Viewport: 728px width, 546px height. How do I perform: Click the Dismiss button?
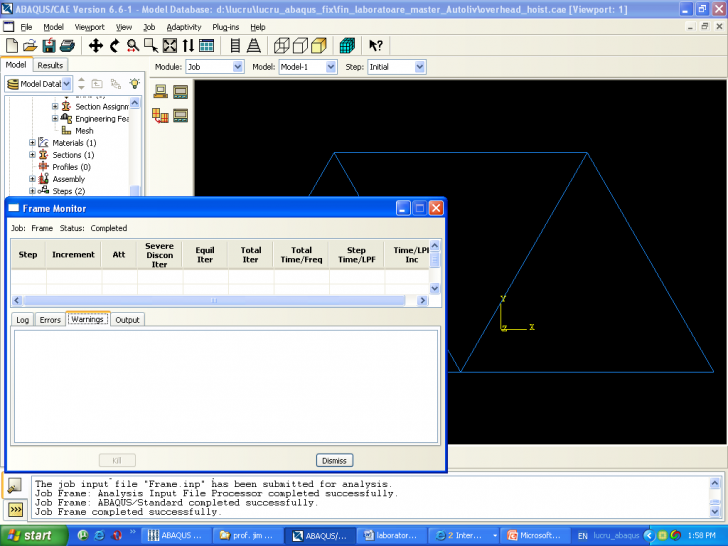click(x=334, y=460)
